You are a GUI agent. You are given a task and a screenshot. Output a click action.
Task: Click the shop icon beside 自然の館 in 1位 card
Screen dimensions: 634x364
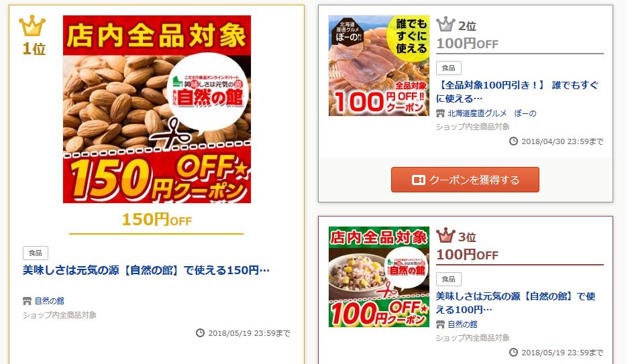pos(27,300)
